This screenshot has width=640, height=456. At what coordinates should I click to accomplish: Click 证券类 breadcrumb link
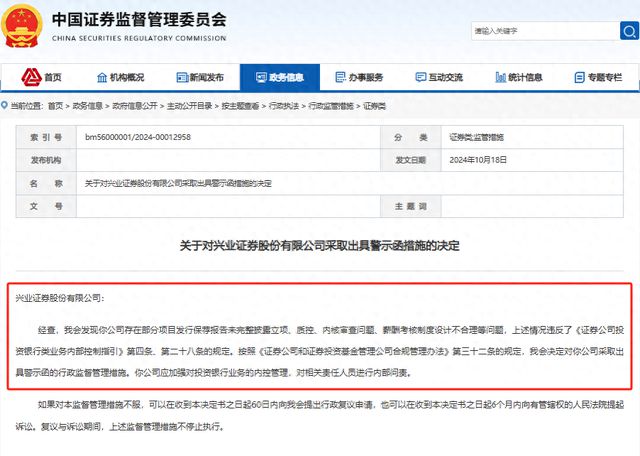374,106
